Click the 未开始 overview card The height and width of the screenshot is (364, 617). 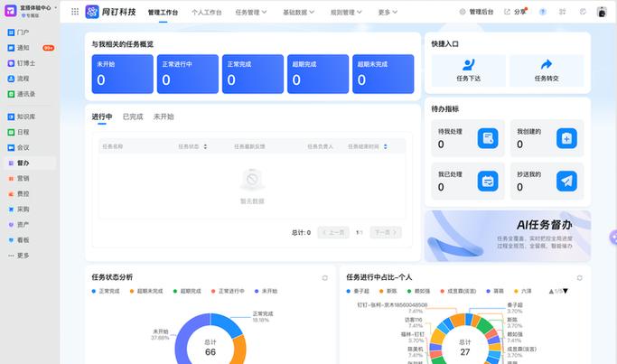122,74
